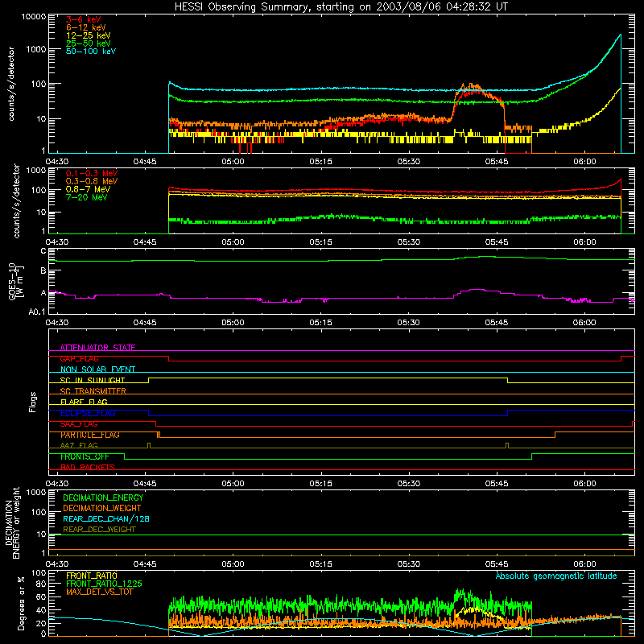Select the DECIMATION_WEIGHT legend label
The image size is (644, 644).
pyautogui.click(x=102, y=508)
